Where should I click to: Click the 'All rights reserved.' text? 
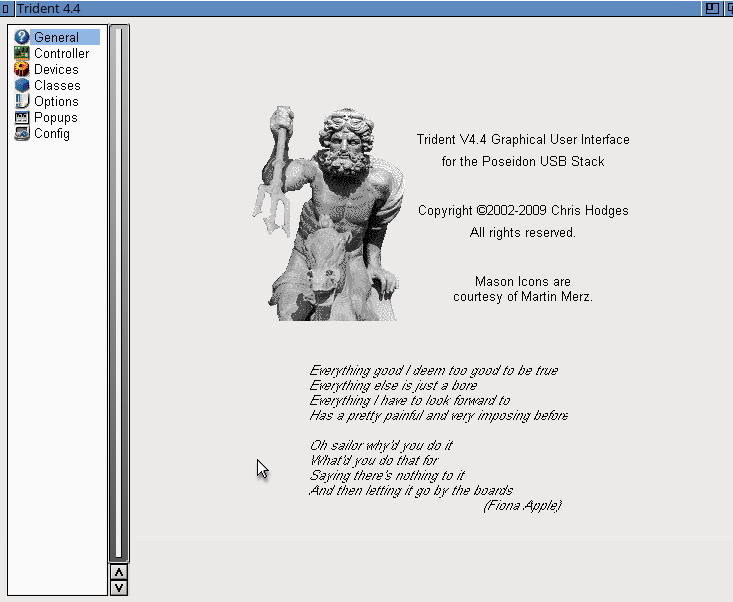(x=523, y=232)
